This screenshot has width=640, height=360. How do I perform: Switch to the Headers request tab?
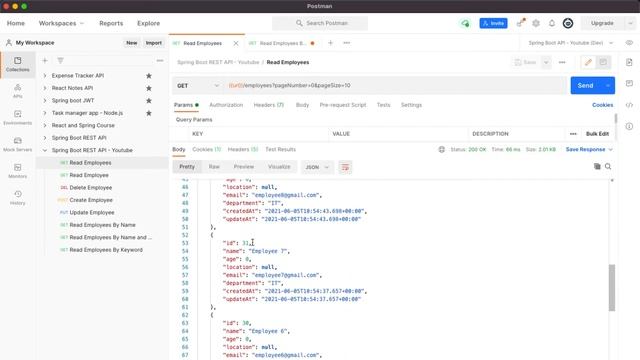coord(269,105)
